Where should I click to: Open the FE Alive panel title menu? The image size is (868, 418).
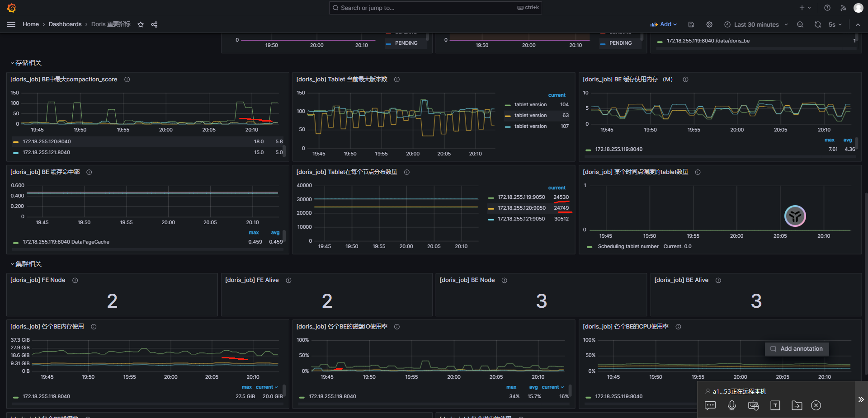(252, 280)
